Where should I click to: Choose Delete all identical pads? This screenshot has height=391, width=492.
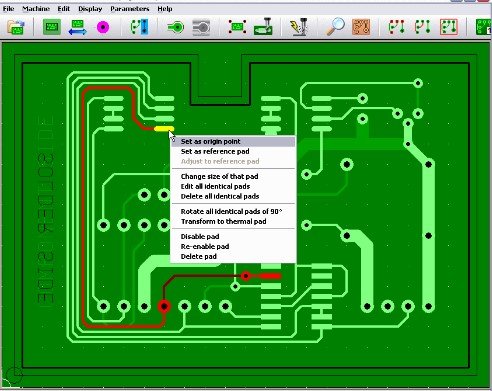click(233, 196)
